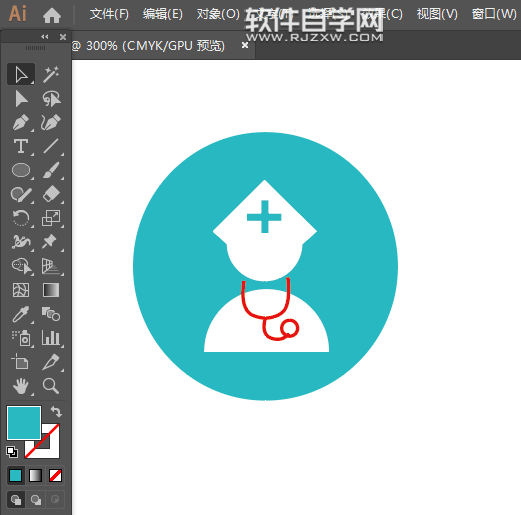
Task: Select the Column Graph tool
Action: pyautogui.click(x=51, y=338)
